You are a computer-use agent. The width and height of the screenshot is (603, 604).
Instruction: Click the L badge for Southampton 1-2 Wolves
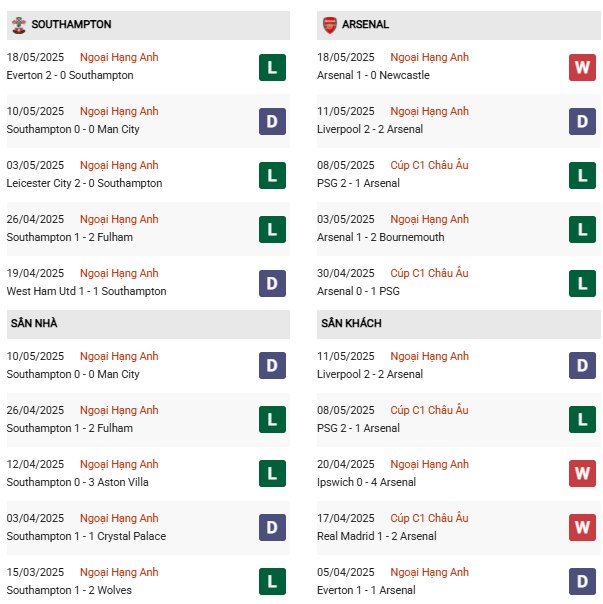[271, 582]
